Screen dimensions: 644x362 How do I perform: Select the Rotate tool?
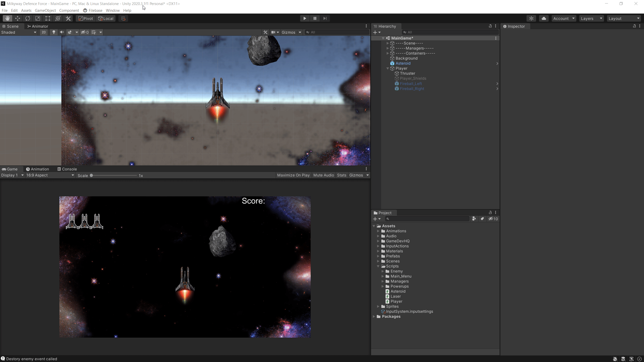(x=27, y=18)
